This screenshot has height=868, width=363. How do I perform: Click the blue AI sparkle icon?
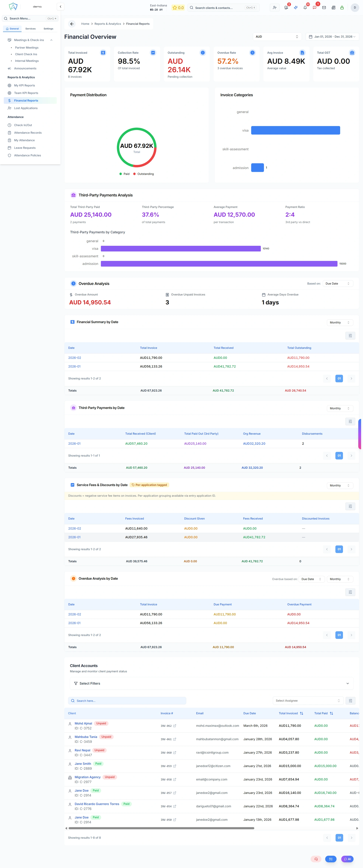pos(296,7)
